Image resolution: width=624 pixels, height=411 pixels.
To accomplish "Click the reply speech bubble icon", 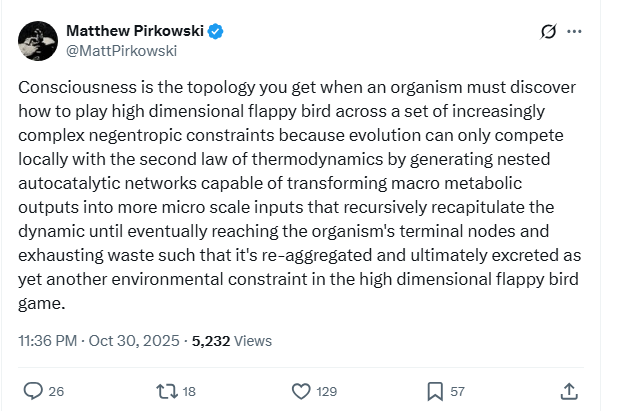I will pyautogui.click(x=33, y=390).
